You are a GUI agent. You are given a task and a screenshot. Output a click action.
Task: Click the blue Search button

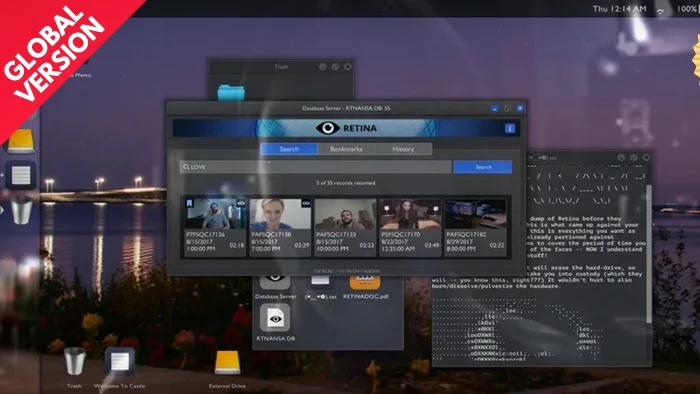coord(483,167)
